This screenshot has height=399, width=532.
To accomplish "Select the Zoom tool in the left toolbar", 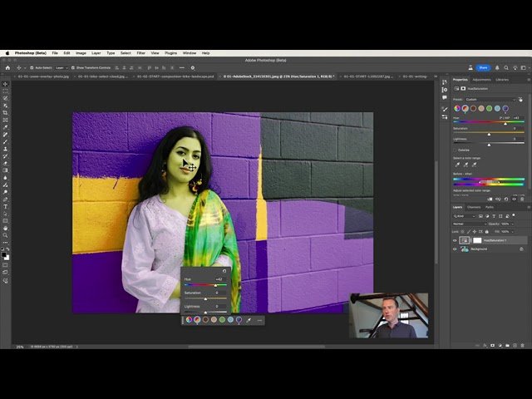I will coord(5,235).
